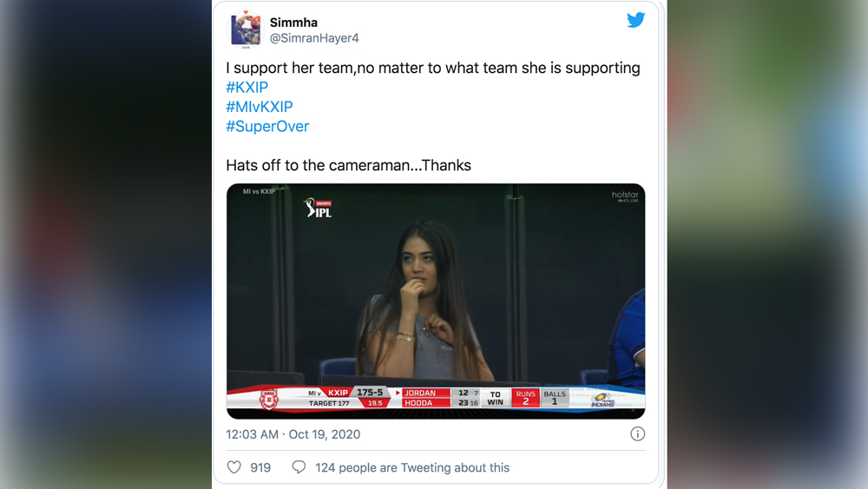Click the Mumbai Indians logo on scoreboard
This screenshot has height=489, width=868.
pos(602,400)
